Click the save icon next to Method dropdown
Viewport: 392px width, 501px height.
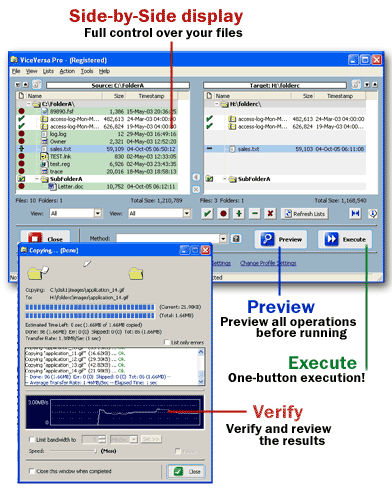[x=236, y=239]
